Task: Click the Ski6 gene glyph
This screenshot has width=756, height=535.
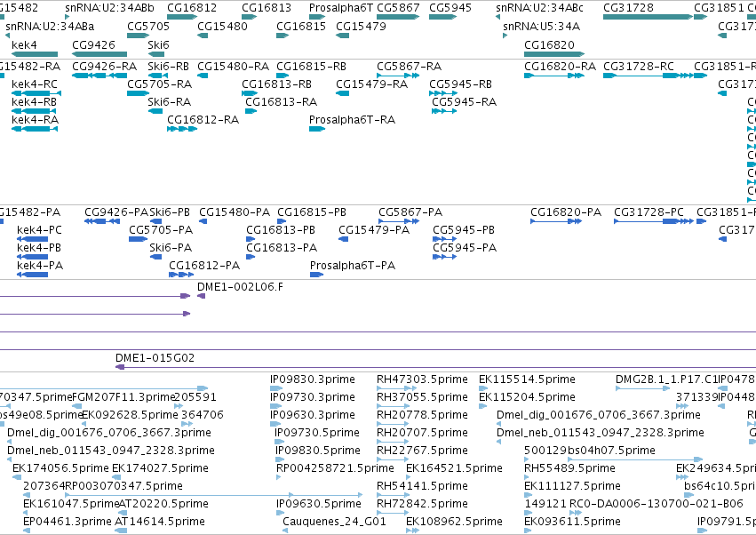Action: (x=155, y=54)
